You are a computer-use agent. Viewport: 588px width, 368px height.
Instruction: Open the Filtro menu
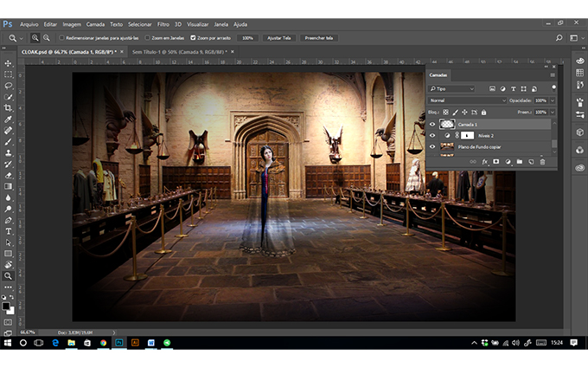(x=163, y=24)
